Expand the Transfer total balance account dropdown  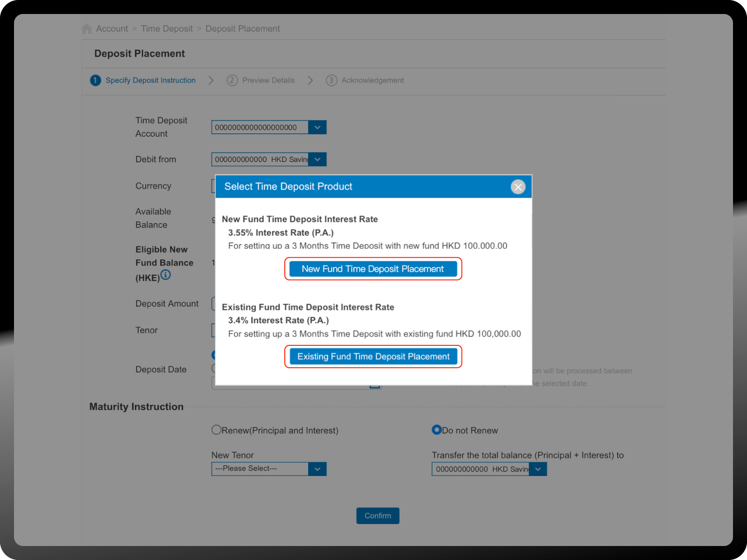[x=538, y=469]
